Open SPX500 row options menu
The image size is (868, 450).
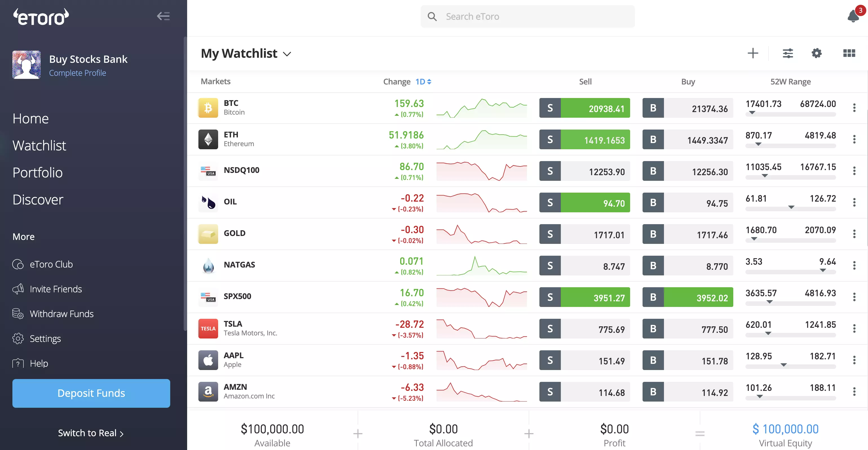click(x=854, y=297)
